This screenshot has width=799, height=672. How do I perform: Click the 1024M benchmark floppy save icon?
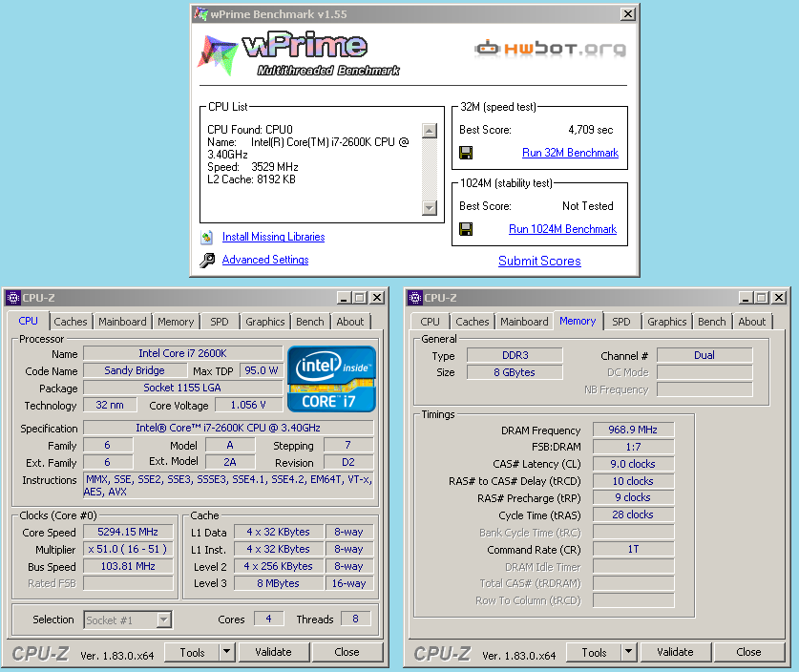pyautogui.click(x=466, y=229)
